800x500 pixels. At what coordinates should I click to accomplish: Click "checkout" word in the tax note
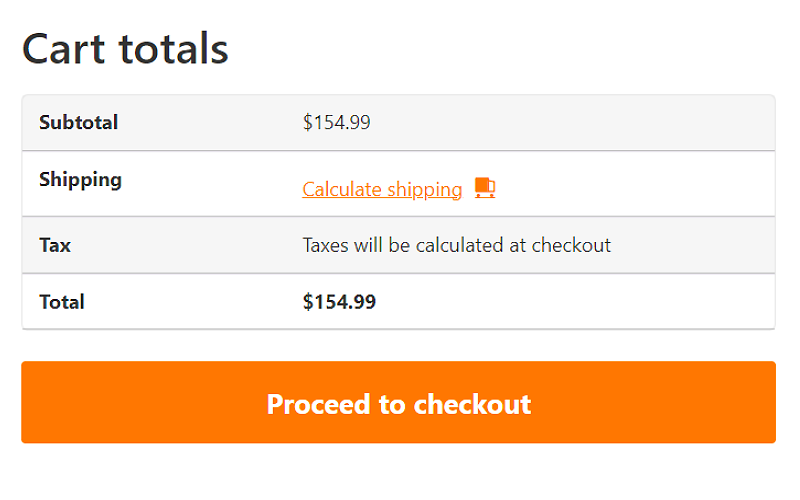571,245
